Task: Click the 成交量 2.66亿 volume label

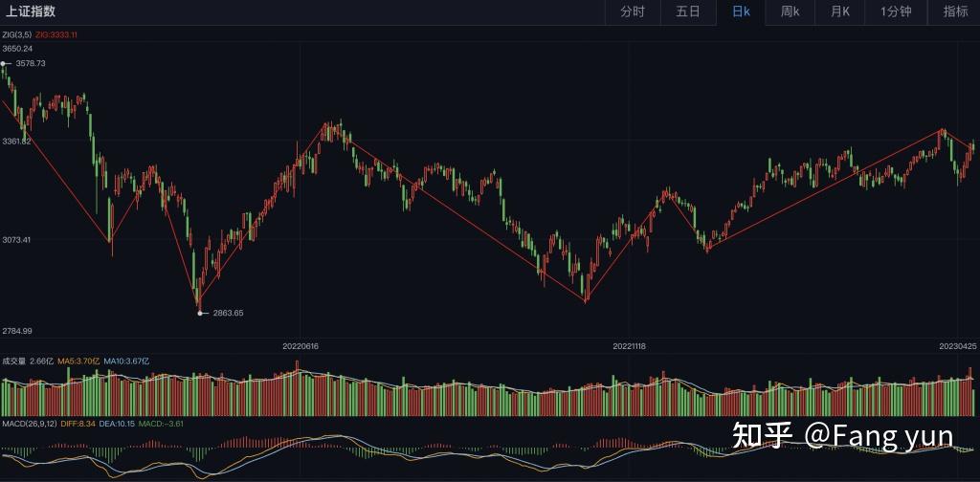Action: [x=28, y=361]
